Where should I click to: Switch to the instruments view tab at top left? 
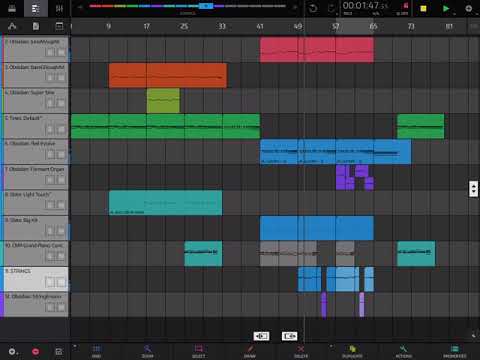[x=12, y=8]
